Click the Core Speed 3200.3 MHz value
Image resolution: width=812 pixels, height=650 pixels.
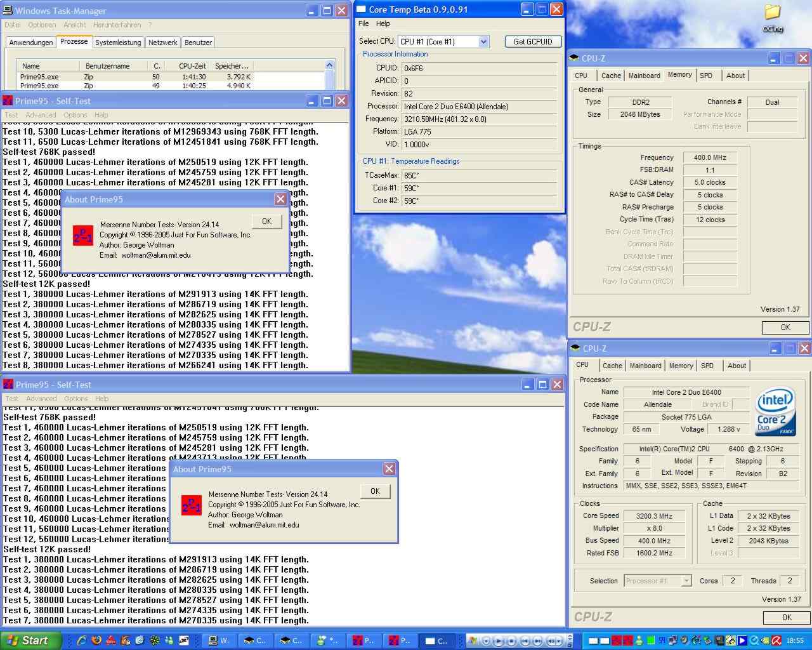[655, 516]
